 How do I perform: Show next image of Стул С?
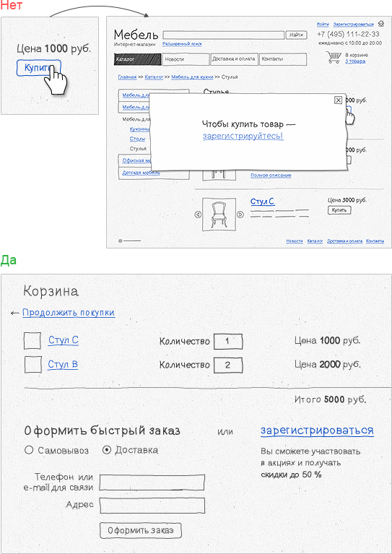tap(240, 214)
